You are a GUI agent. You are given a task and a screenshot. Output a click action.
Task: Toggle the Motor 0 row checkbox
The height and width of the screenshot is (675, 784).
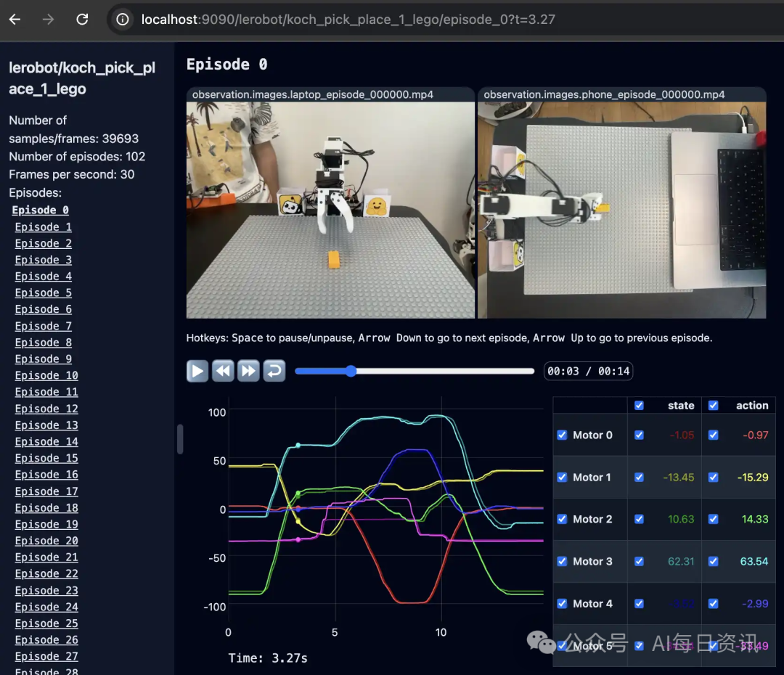tap(562, 435)
